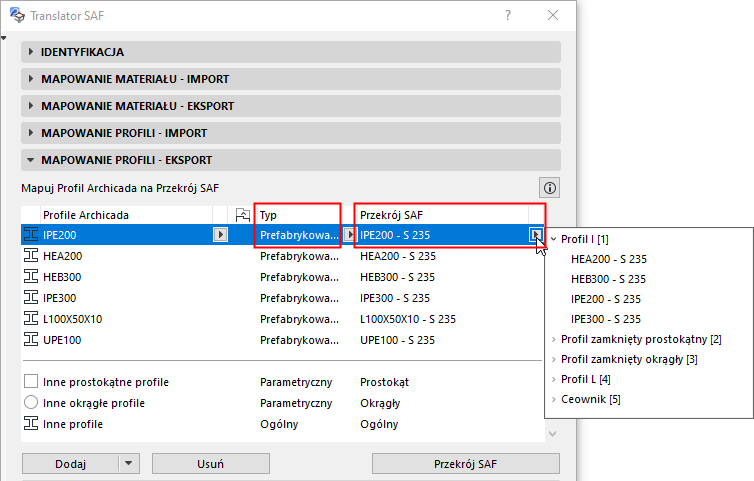Expand the Profil L [4] group
The image size is (754, 481).
[554, 379]
